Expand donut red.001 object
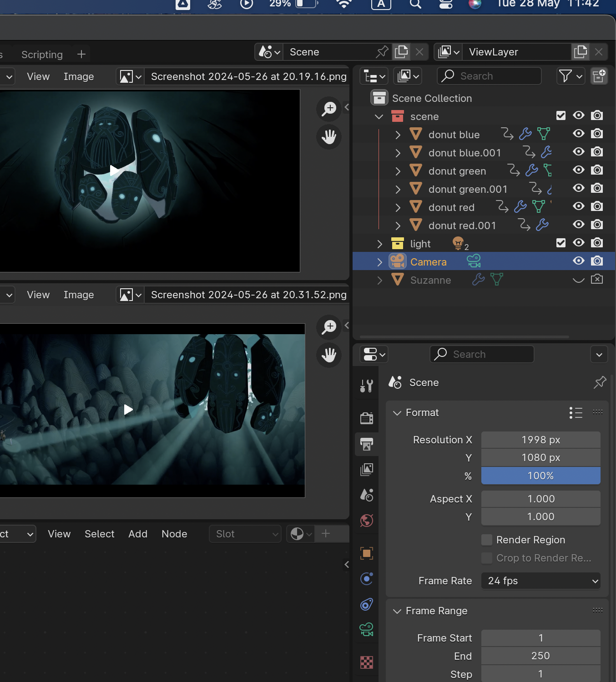 click(398, 226)
